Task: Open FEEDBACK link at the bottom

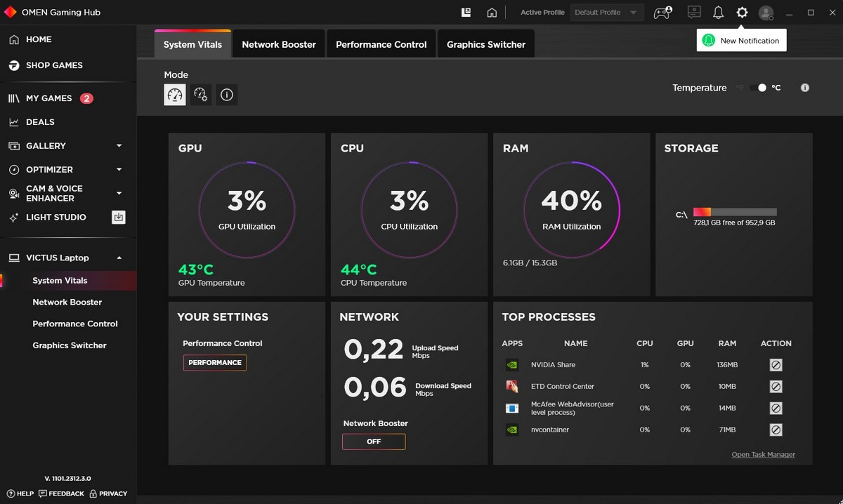Action: [61, 493]
